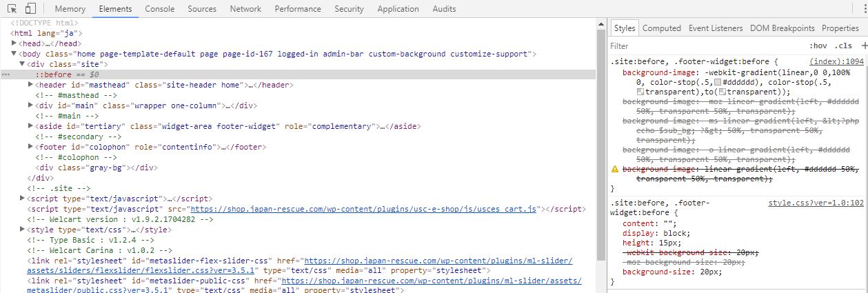868x293 pixels.
Task: Open the Console tab
Action: coord(159,9)
